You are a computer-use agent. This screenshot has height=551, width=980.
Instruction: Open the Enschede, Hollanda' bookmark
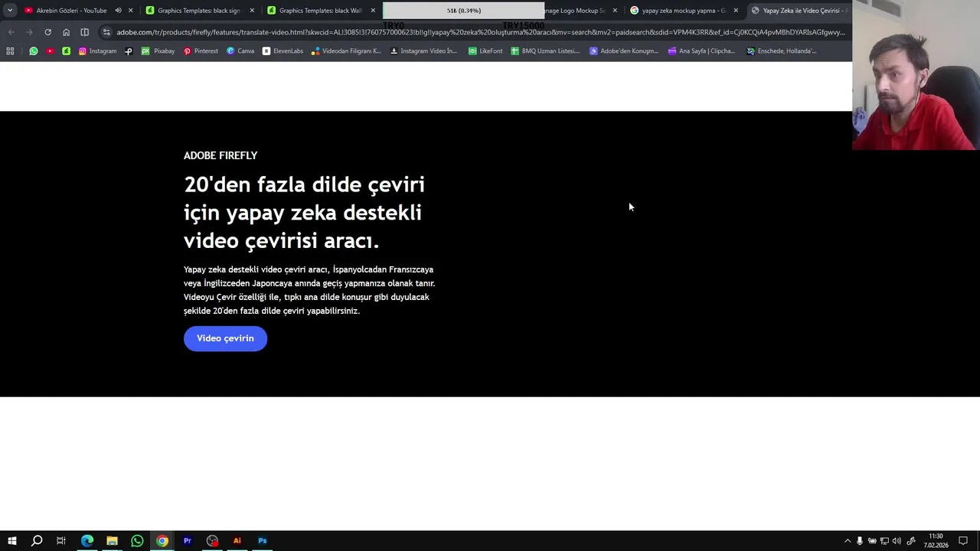click(x=782, y=51)
